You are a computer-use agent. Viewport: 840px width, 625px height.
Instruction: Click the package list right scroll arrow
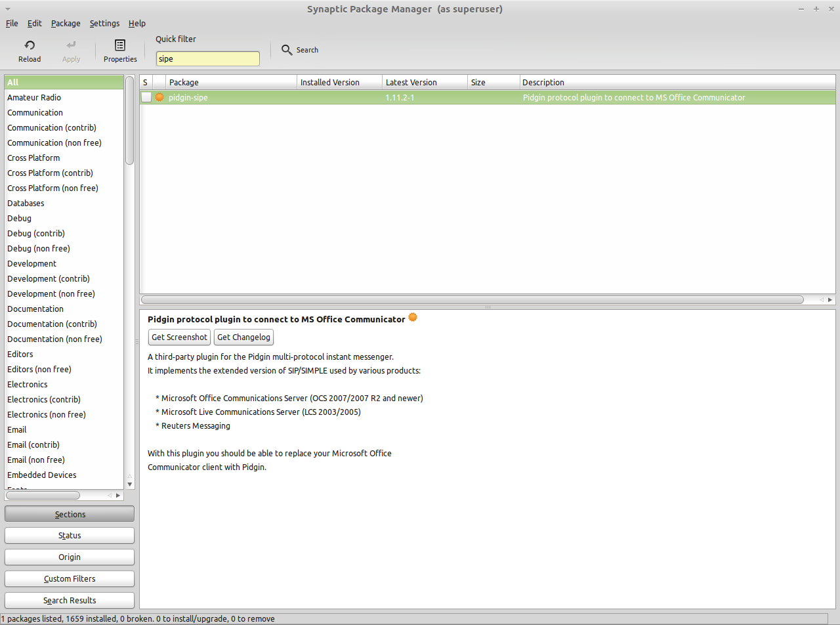830,299
